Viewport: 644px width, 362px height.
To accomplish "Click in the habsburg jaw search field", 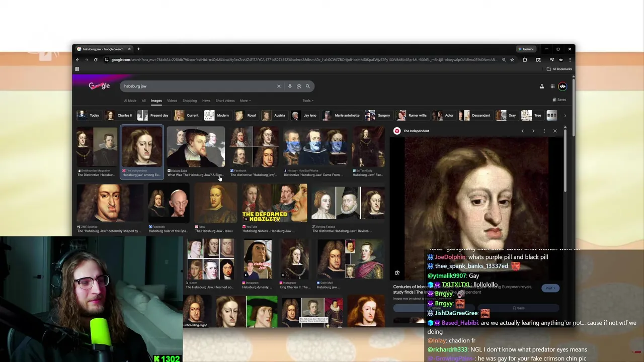I will point(199,86).
